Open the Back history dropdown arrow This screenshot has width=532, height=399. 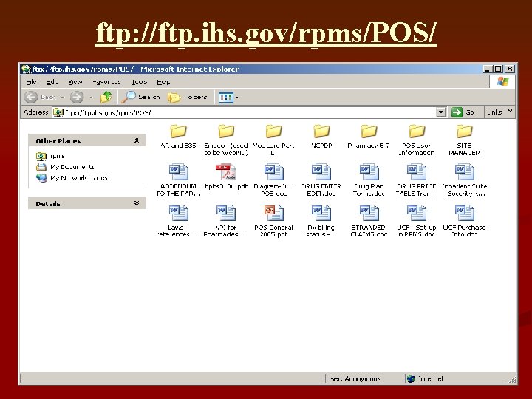62,98
